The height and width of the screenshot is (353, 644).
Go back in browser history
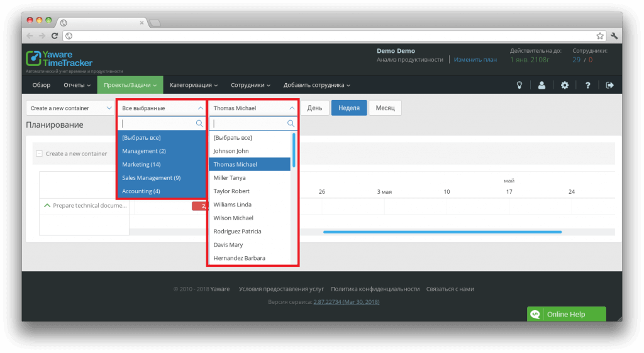click(30, 36)
